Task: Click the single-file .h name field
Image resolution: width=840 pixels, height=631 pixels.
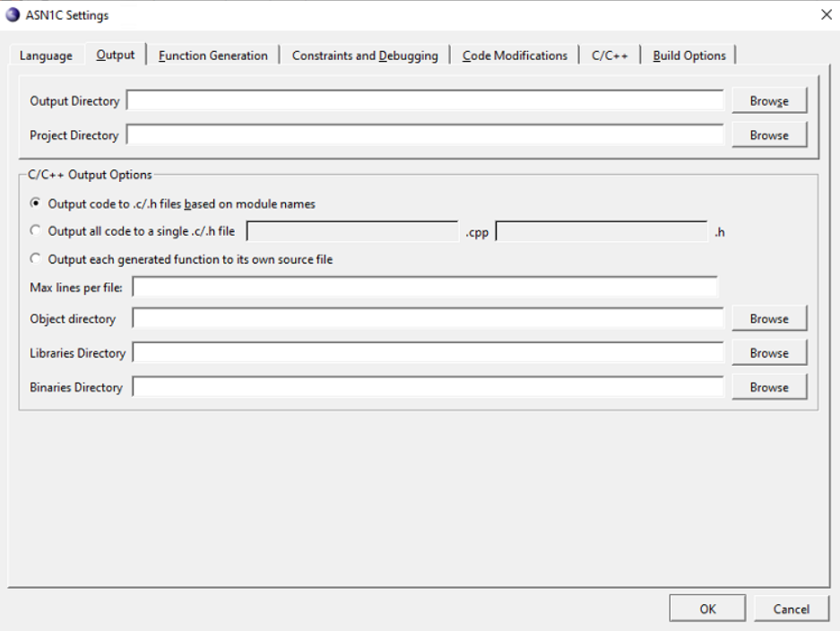Action: point(602,231)
